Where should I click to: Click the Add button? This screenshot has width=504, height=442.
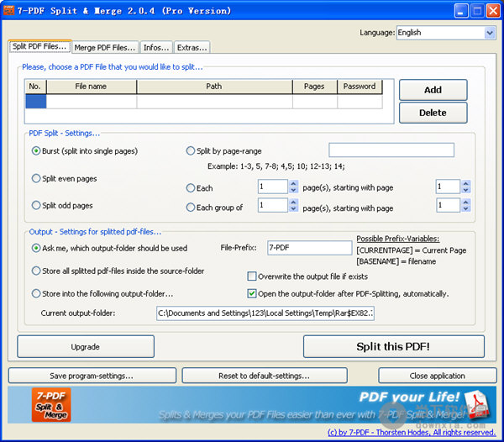pyautogui.click(x=433, y=90)
